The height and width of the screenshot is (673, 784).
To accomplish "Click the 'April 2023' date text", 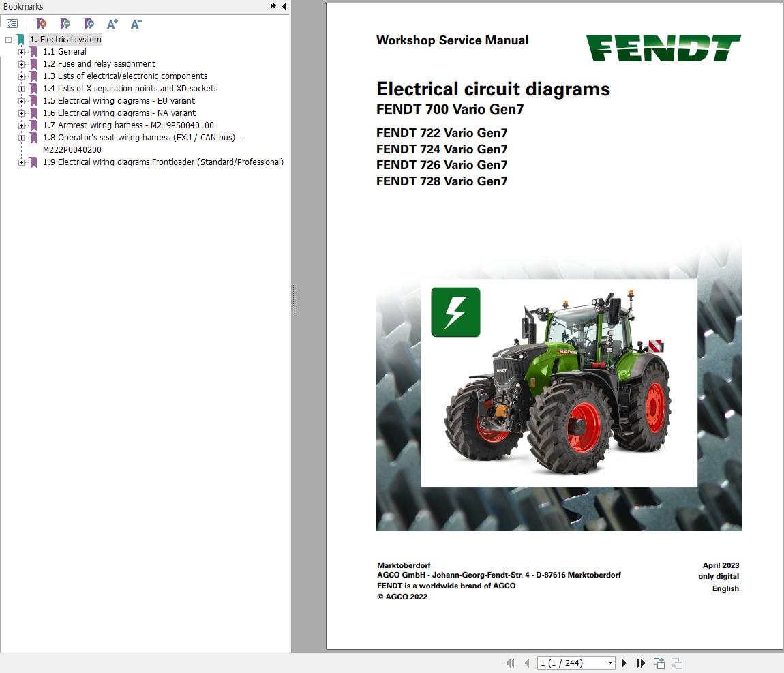I will (x=721, y=565).
